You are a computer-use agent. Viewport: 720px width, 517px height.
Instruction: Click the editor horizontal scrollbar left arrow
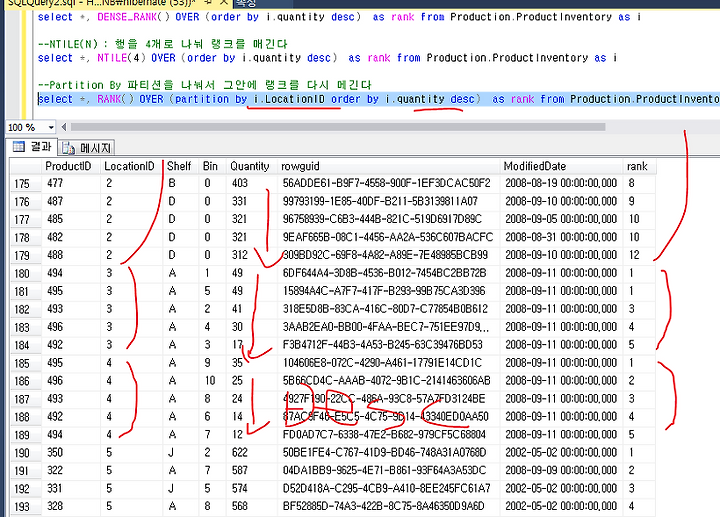tap(64, 127)
